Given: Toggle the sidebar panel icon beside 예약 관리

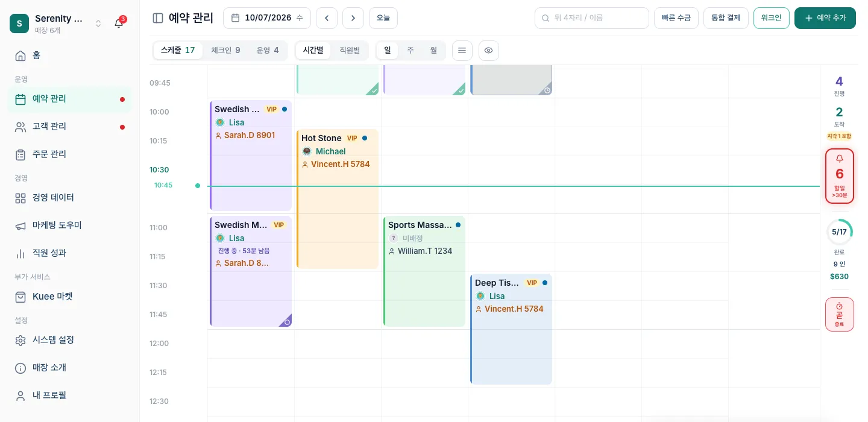Looking at the screenshot, I should [158, 18].
